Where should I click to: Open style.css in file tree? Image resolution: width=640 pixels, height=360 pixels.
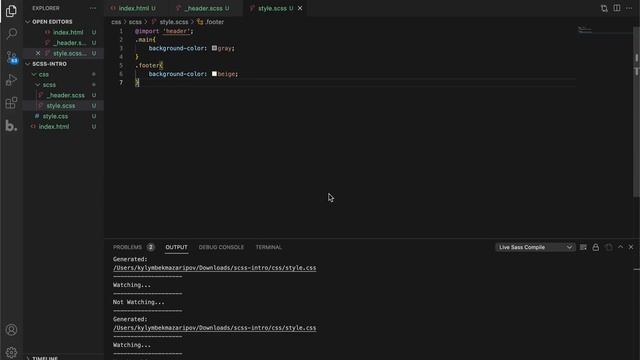tap(63, 116)
